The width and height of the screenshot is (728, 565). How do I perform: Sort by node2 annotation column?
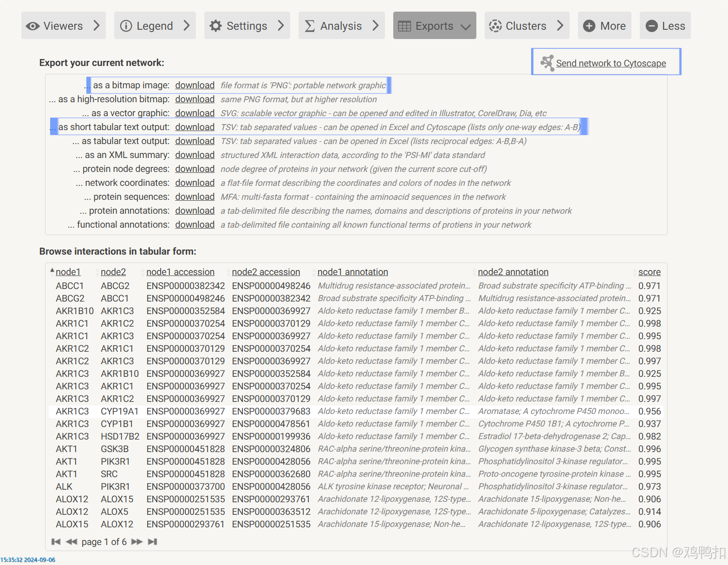[x=513, y=272]
